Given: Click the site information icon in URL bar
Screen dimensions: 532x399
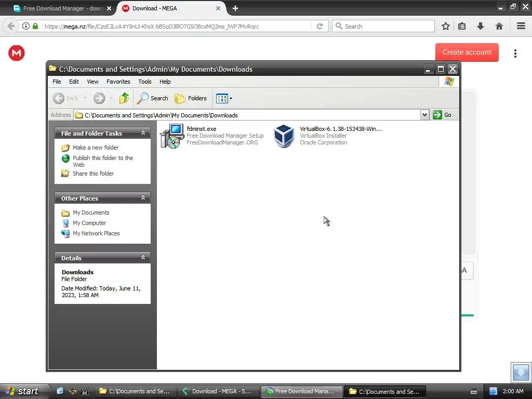Looking at the screenshot, I should (26, 26).
